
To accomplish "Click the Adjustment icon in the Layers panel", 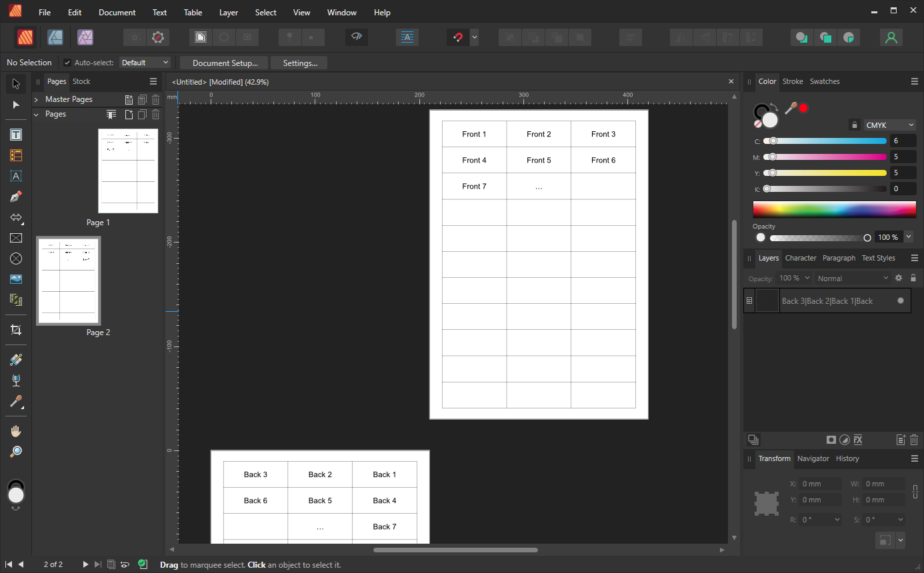I will (x=845, y=440).
